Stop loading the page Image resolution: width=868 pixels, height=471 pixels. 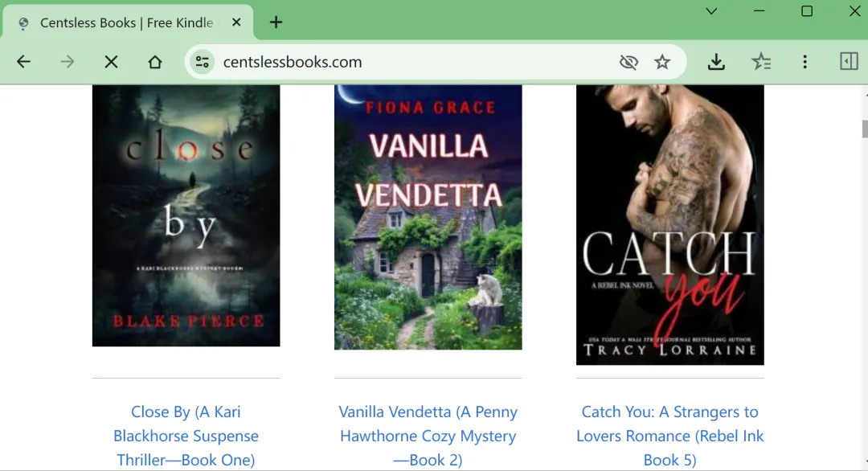pyautogui.click(x=111, y=61)
